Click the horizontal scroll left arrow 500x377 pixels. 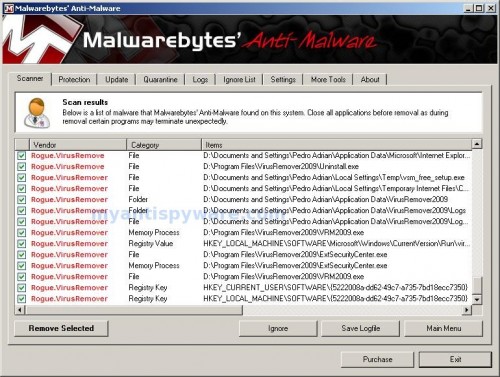(20, 310)
